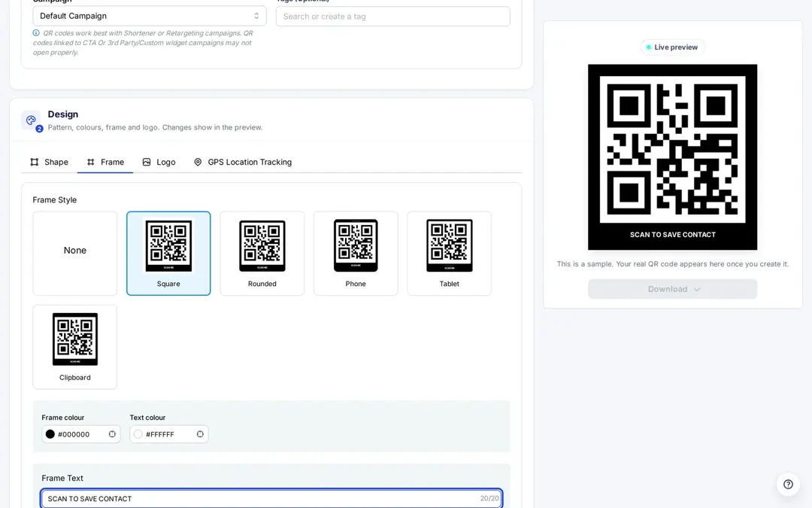Click the 'Frame Style' label
This screenshot has height=508, width=812.
pos(54,199)
